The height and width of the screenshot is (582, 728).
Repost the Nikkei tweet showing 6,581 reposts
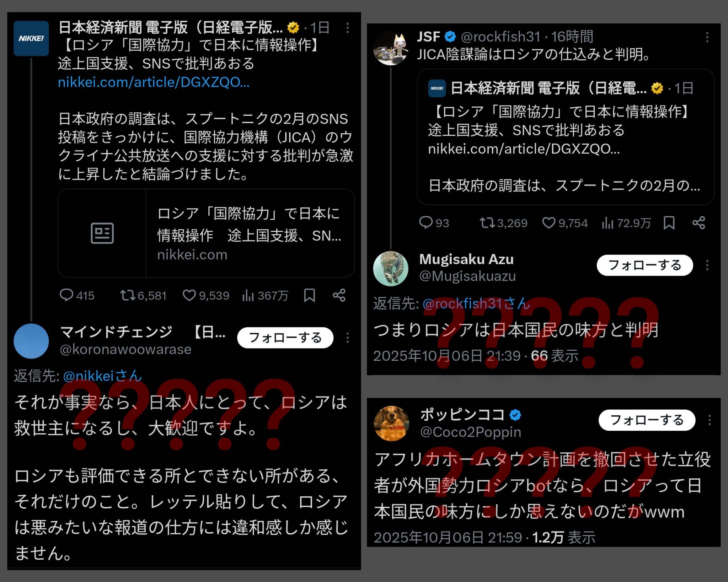(x=143, y=296)
